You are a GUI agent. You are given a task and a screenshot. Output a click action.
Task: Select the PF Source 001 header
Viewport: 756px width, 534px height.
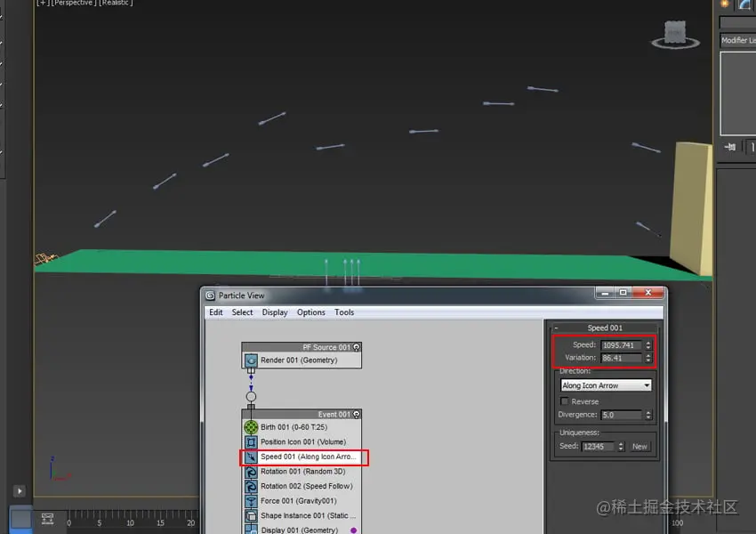[x=302, y=347]
